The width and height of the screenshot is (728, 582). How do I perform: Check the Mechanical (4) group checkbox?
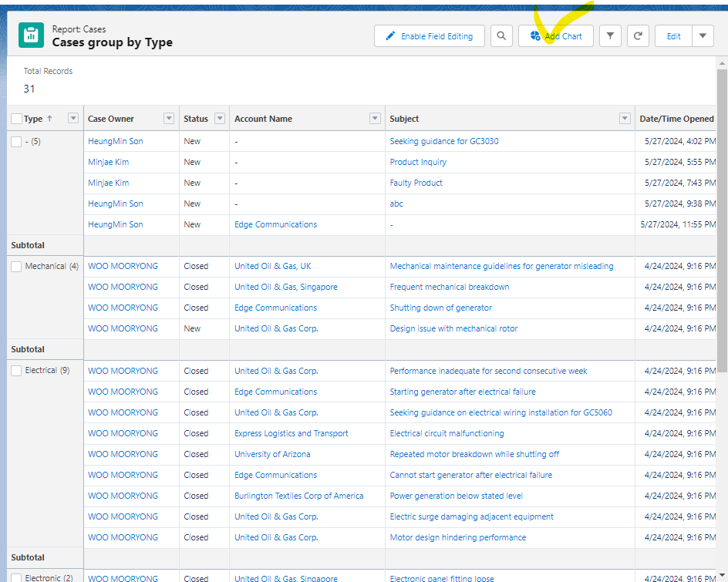click(16, 267)
